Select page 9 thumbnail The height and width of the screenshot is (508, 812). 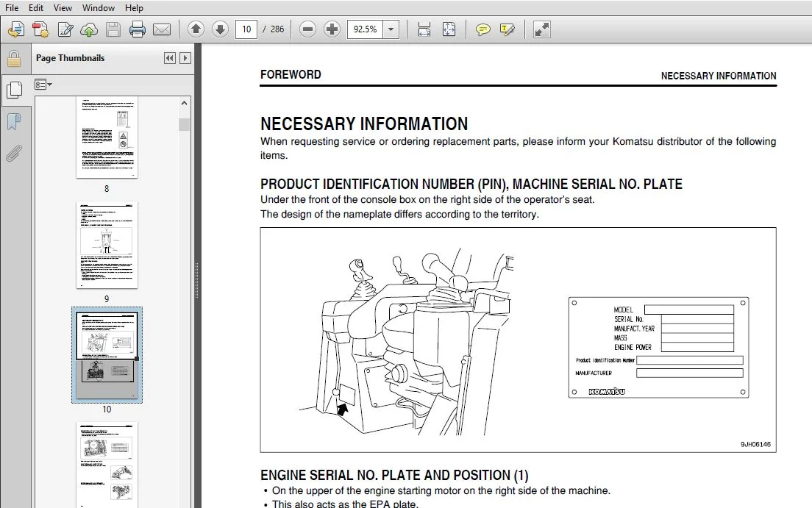tap(107, 245)
